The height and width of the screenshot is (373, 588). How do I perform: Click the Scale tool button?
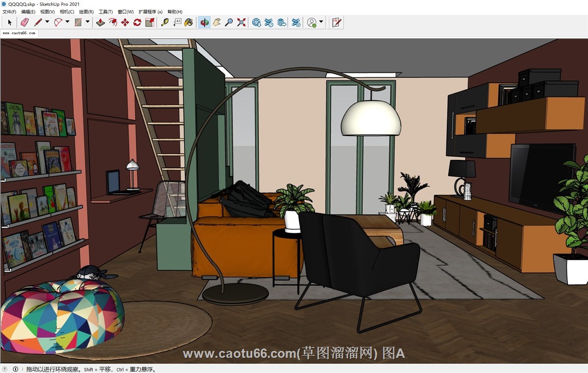pyautogui.click(x=150, y=22)
